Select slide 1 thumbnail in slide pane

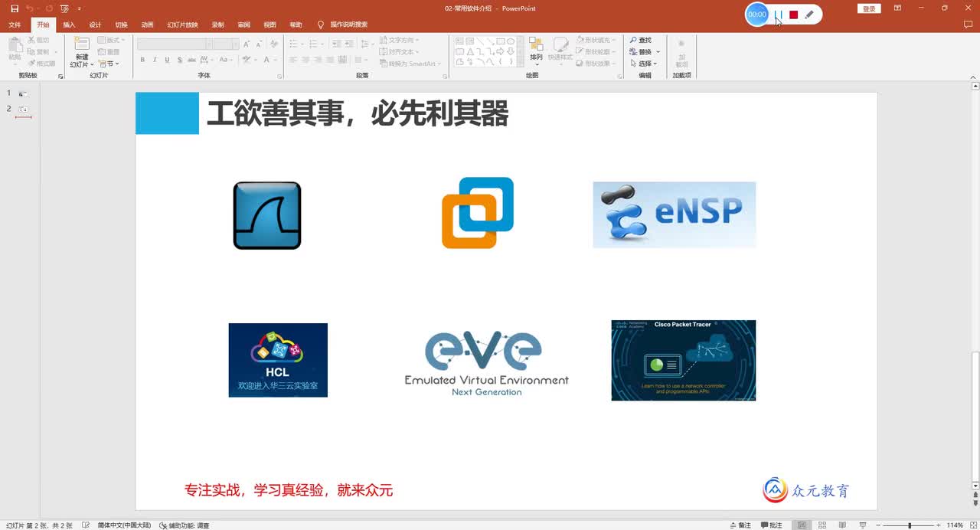click(x=24, y=93)
